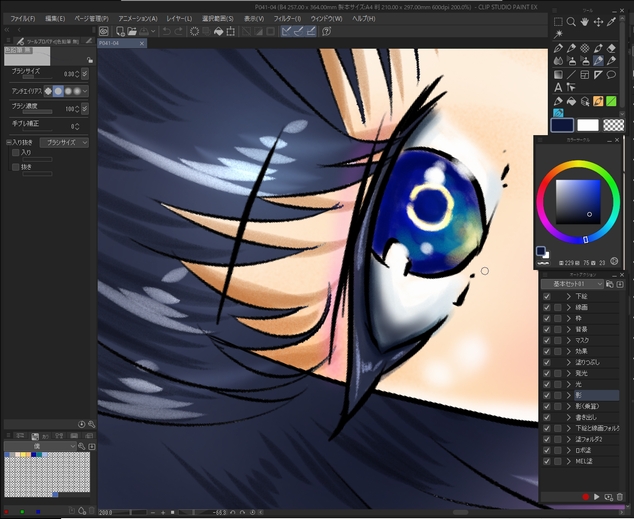Select the Ruler triangle tool

pyautogui.click(x=598, y=75)
